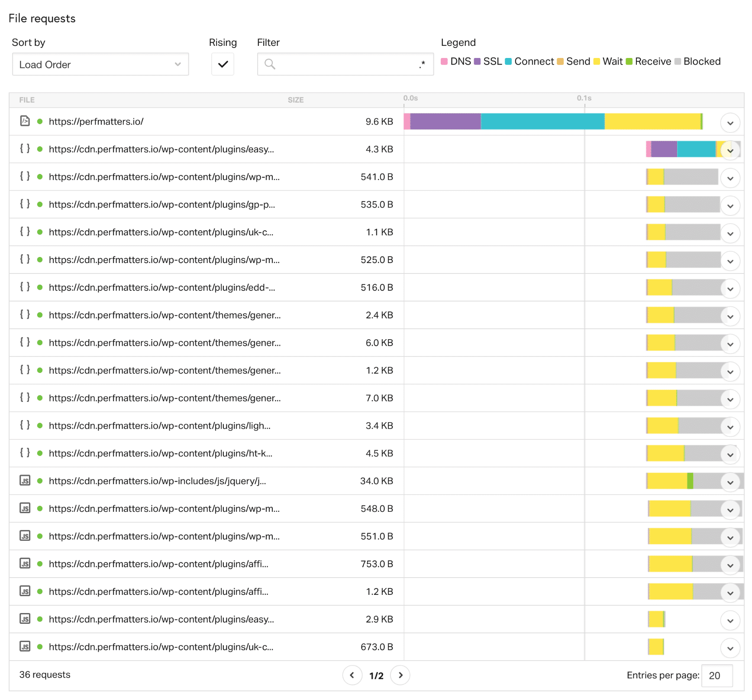Click the FILE column header
Screen dimensions: 752x700
pyautogui.click(x=27, y=100)
